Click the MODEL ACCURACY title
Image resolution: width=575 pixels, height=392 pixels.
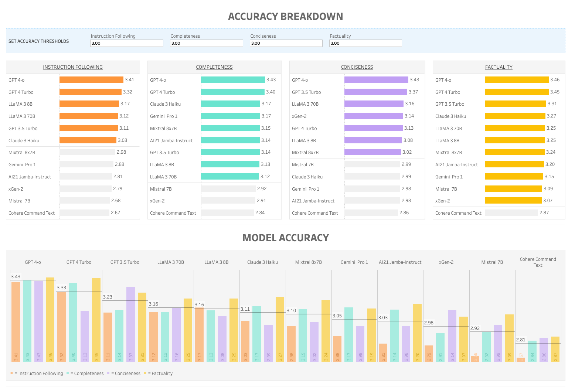[286, 238]
